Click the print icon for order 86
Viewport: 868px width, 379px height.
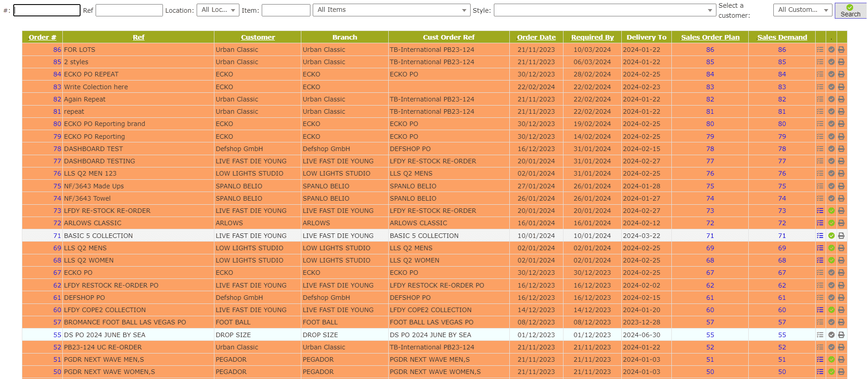[x=841, y=50]
